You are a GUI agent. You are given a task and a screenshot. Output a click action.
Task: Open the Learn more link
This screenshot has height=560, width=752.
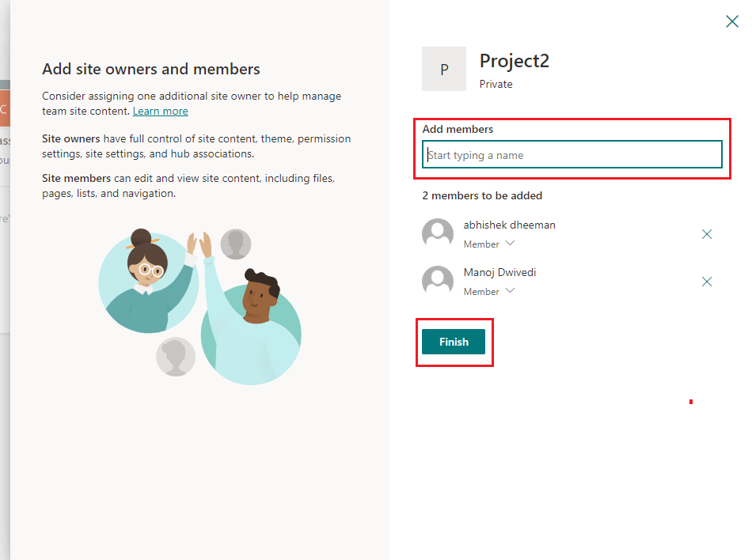pos(160,112)
